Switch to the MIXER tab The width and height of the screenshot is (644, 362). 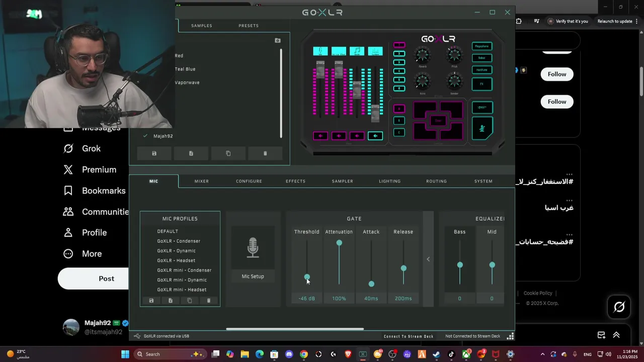click(202, 181)
